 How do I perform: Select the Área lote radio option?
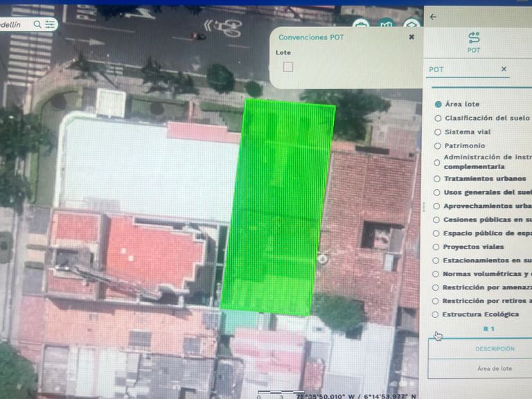(x=438, y=104)
